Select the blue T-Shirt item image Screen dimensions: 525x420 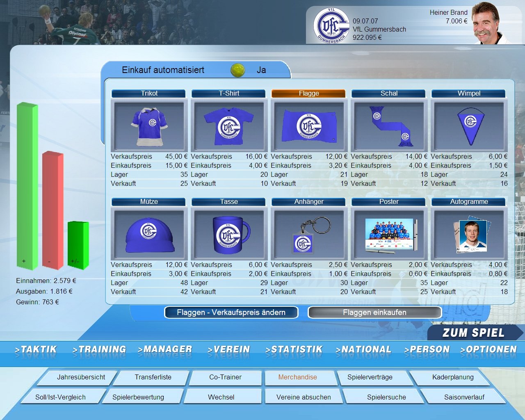pyautogui.click(x=229, y=126)
